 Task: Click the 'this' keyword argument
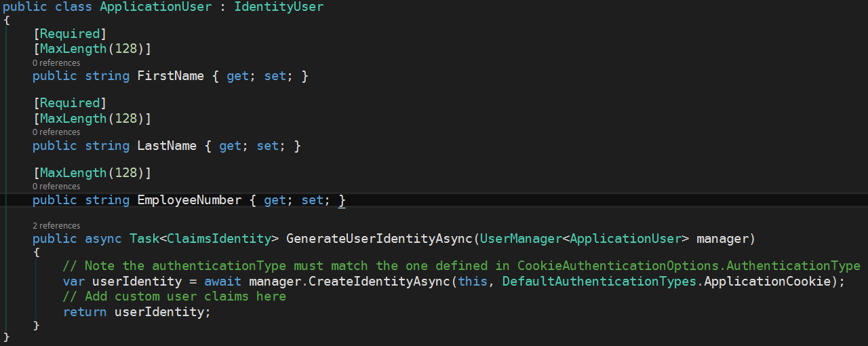(473, 282)
